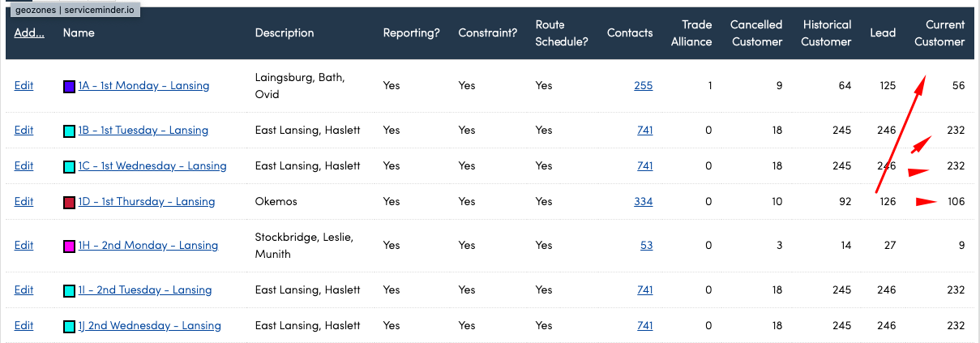
Task: Click the Contacts column header
Action: tap(629, 33)
